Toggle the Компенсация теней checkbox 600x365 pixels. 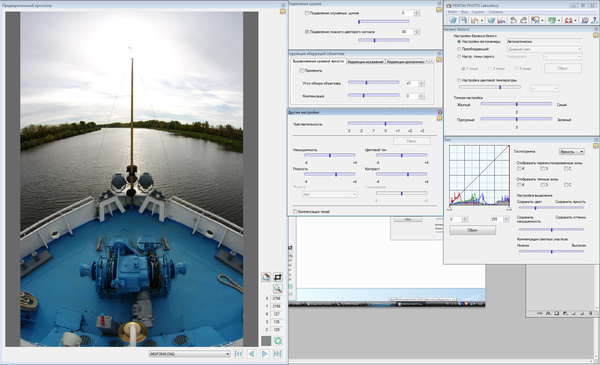(x=295, y=212)
